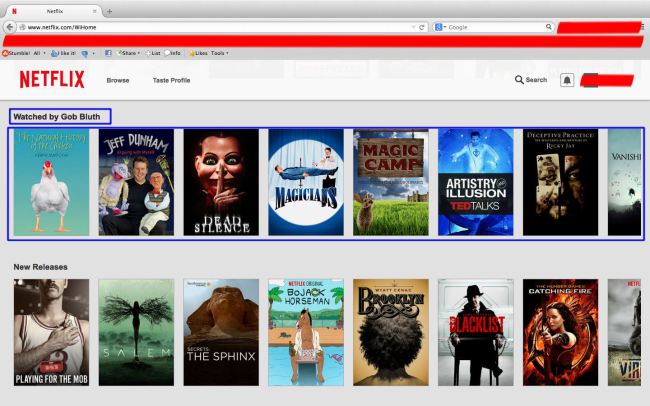This screenshot has height=406, width=650.
Task: Open the All dropdown in StumbleUpon toolbar
Action: pos(39,53)
